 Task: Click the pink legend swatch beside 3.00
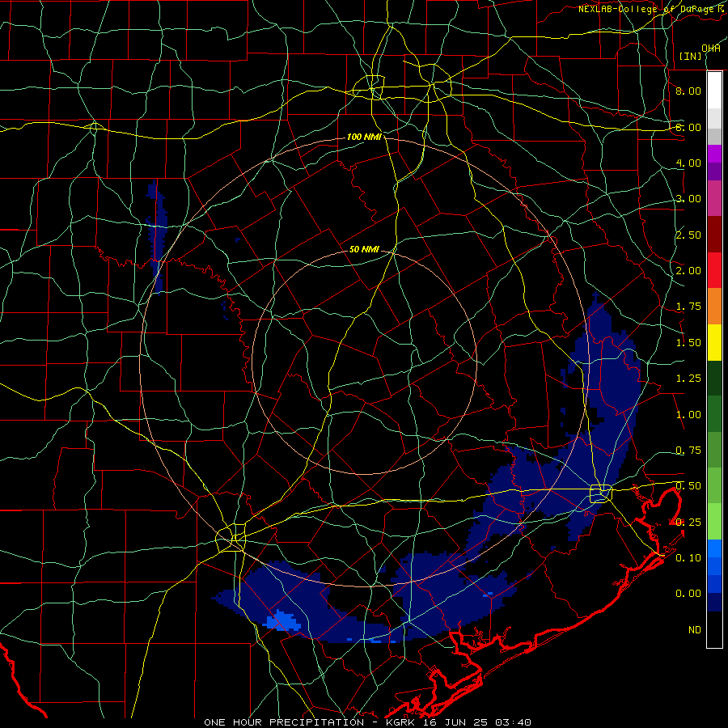coord(714,198)
